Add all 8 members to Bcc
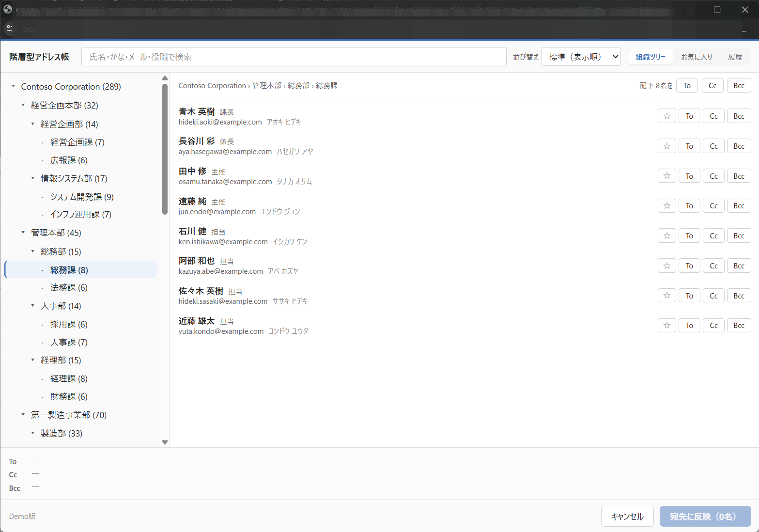Image resolution: width=759 pixels, height=532 pixels. (739, 85)
